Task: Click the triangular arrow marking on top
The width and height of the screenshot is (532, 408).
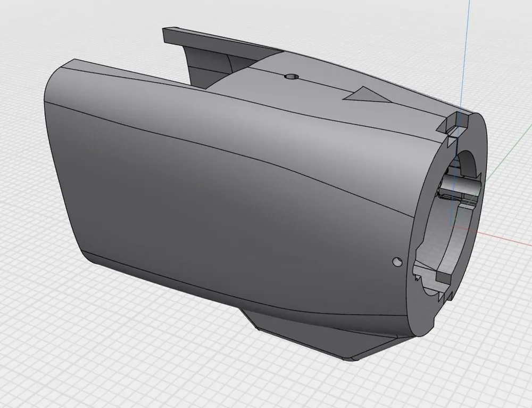Action: point(367,94)
